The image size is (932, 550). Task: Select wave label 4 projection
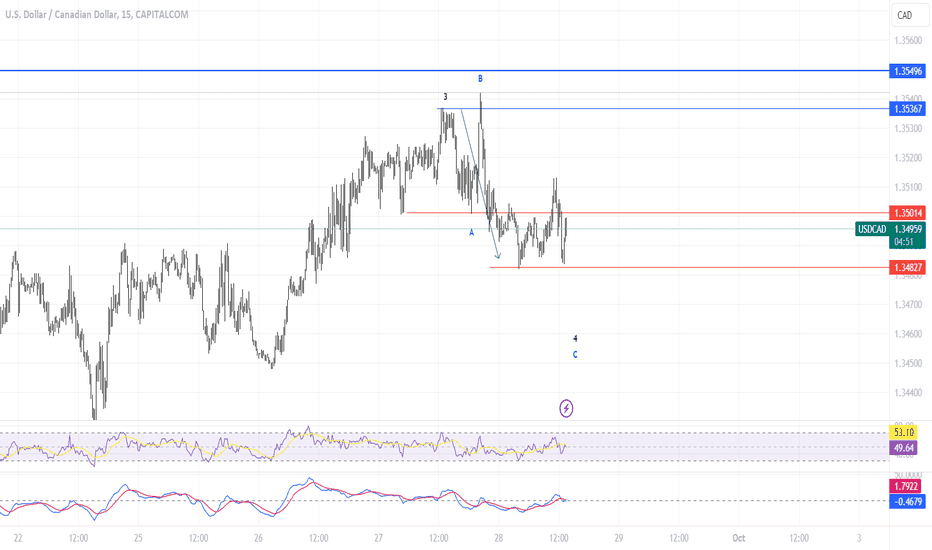(x=575, y=339)
